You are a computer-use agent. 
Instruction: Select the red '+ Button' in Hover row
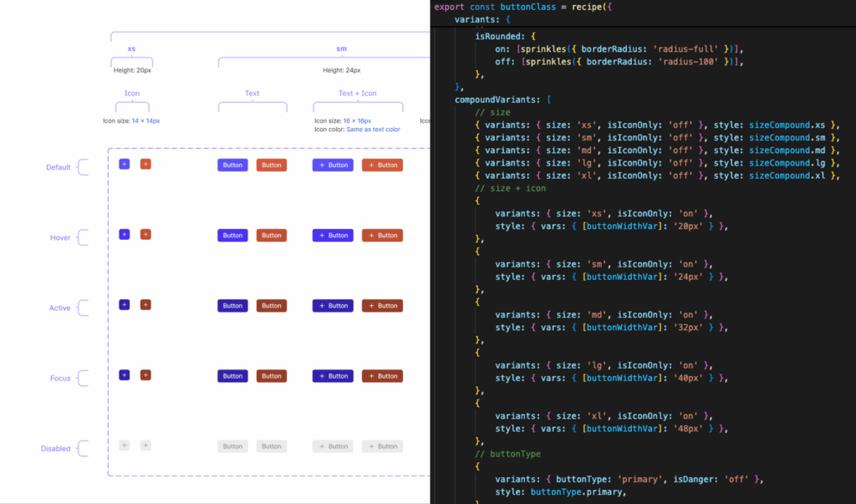pyautogui.click(x=383, y=236)
